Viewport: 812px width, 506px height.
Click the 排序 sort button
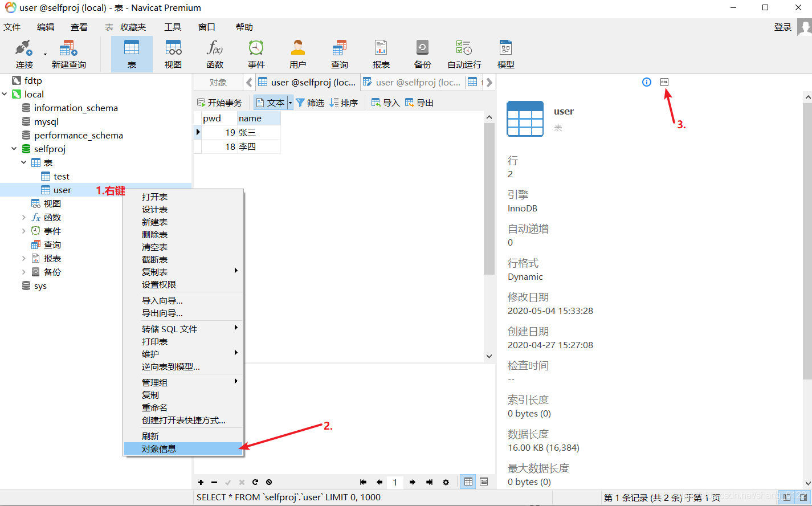[344, 103]
